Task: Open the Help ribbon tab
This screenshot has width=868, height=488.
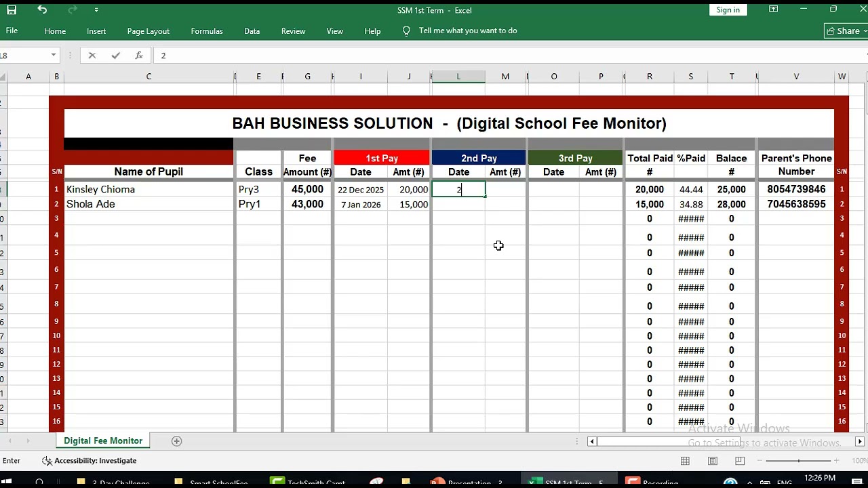Action: tap(372, 31)
